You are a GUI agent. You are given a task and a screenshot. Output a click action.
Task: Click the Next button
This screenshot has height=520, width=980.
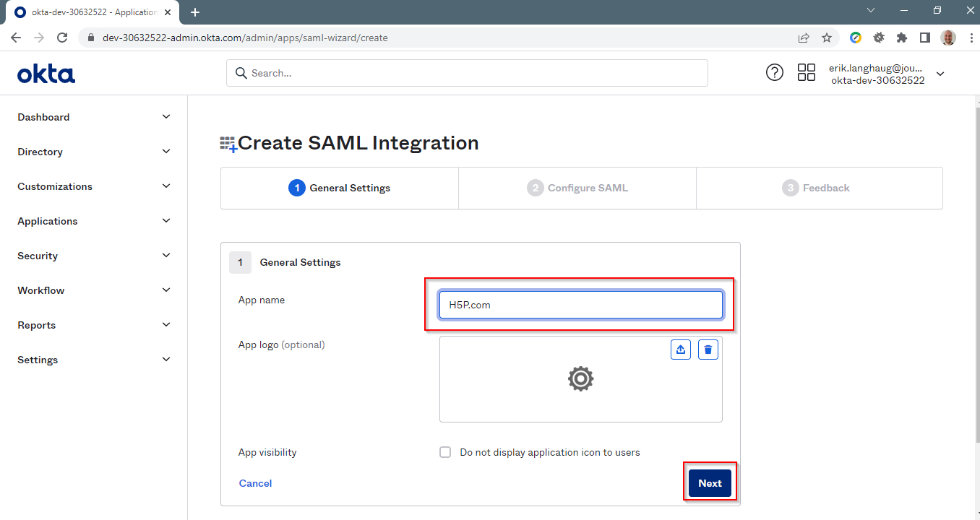click(710, 483)
